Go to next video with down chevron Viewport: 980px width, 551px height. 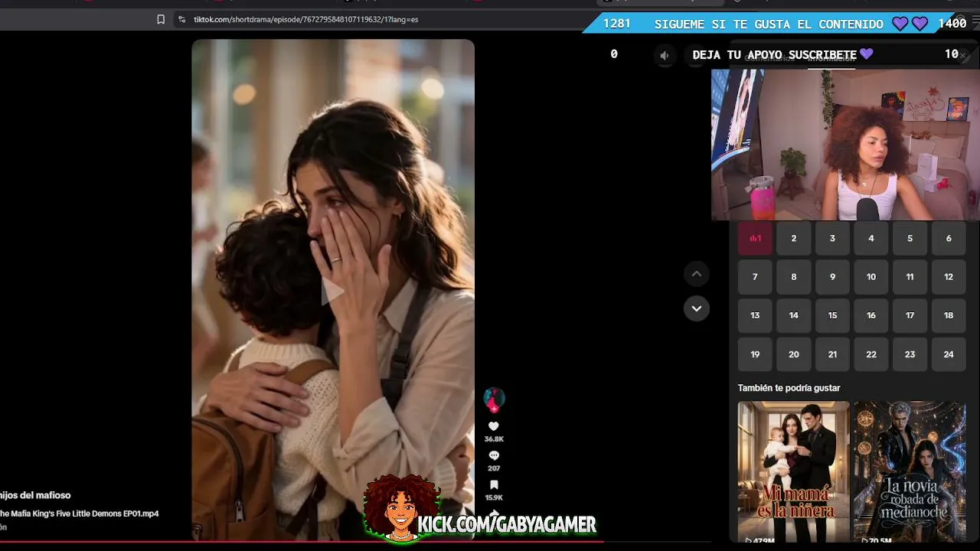click(x=696, y=308)
